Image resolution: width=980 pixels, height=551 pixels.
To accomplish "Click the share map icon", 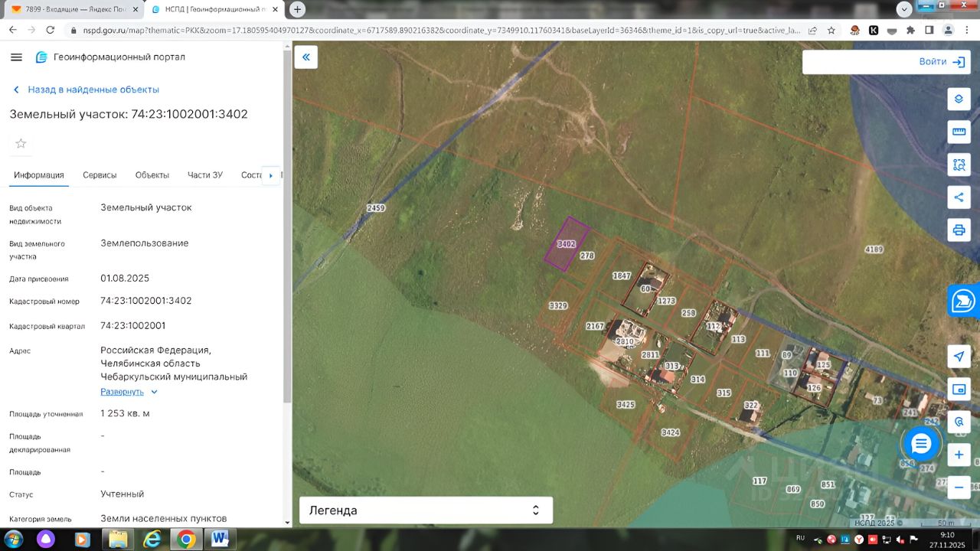I will coord(959,197).
